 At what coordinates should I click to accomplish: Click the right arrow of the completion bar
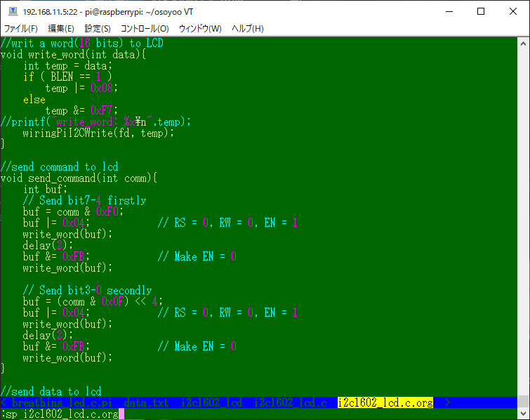[447, 402]
